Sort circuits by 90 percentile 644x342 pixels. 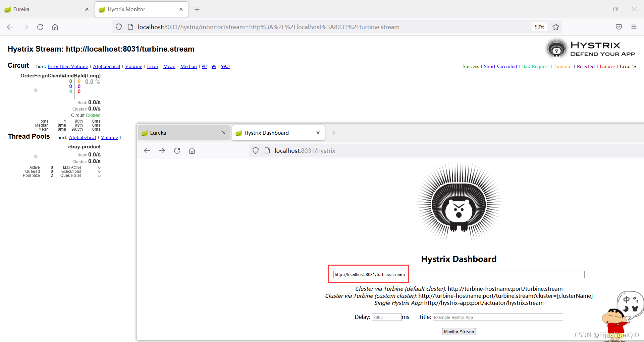[204, 66]
